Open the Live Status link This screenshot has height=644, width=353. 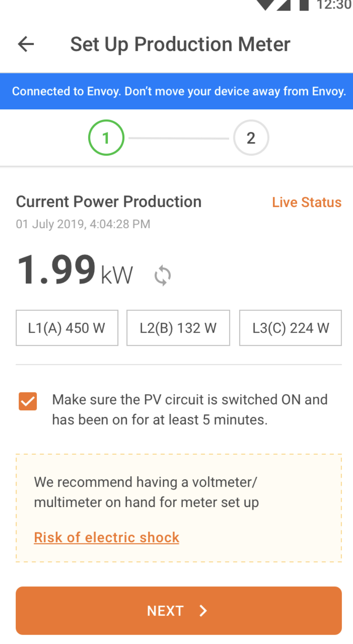click(x=306, y=202)
